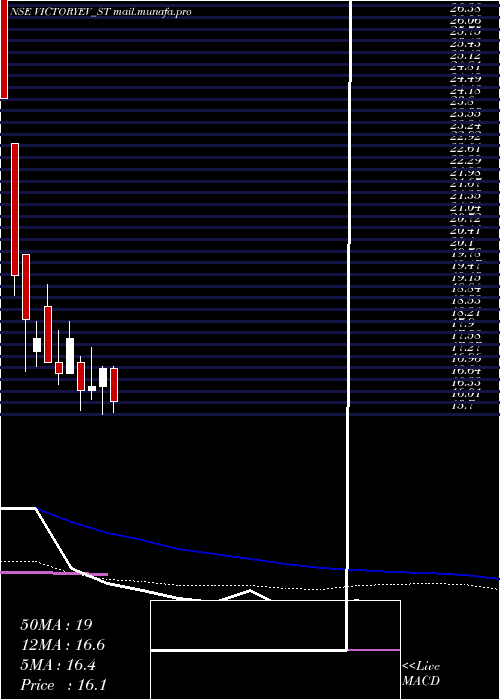This screenshot has height=700, width=500.
Task: Click the NSE VICTORYEV_ST mail.munafa.pro title text
Action: tap(100, 12)
